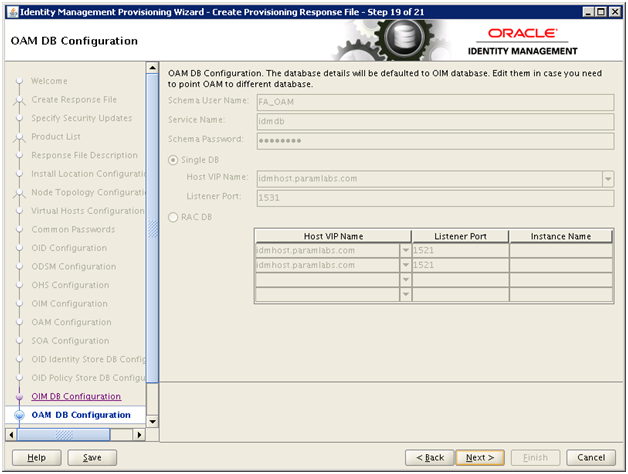Screen dimensions: 628x474
Task: Click the Next button
Action: click(480, 457)
